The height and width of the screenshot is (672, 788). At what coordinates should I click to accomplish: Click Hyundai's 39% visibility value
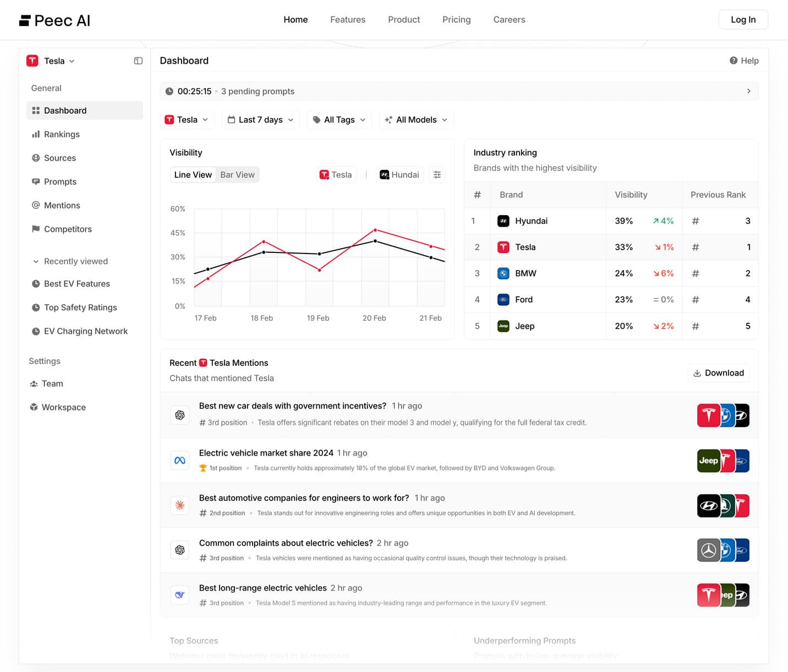point(623,221)
